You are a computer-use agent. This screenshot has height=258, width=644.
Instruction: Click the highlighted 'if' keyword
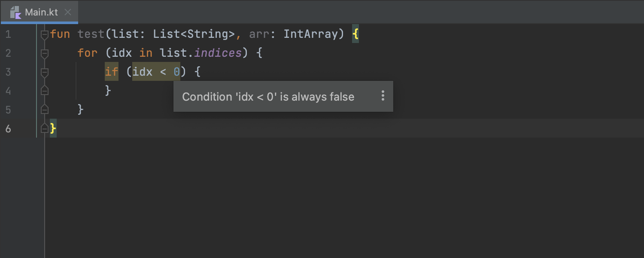(112, 72)
